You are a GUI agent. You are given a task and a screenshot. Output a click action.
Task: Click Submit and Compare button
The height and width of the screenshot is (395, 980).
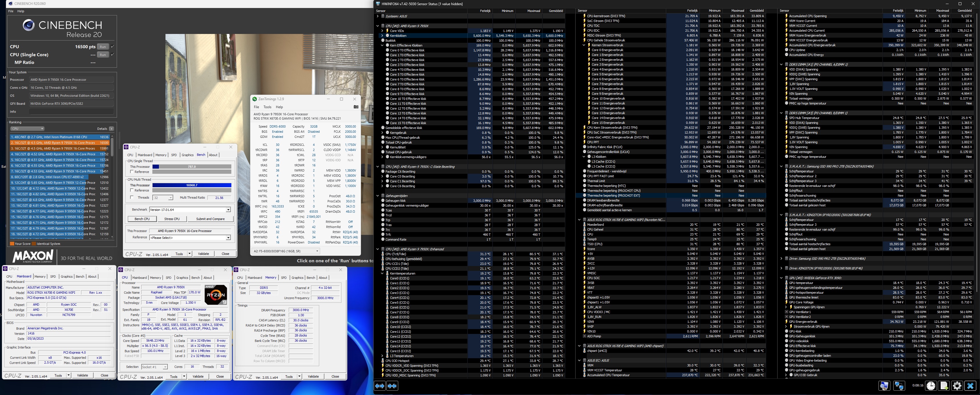tap(210, 219)
